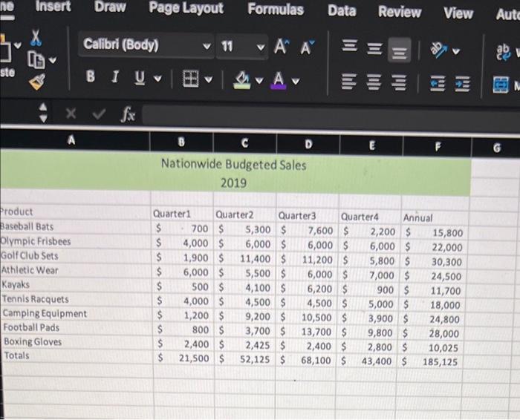Increase the indent
The width and height of the screenshot is (520, 420).
pos(463,84)
